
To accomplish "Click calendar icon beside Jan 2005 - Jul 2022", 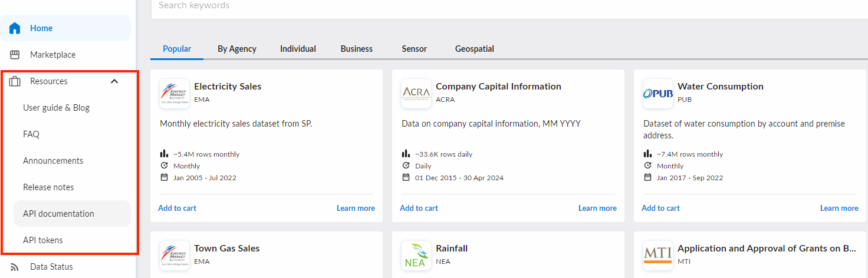I will click(165, 177).
